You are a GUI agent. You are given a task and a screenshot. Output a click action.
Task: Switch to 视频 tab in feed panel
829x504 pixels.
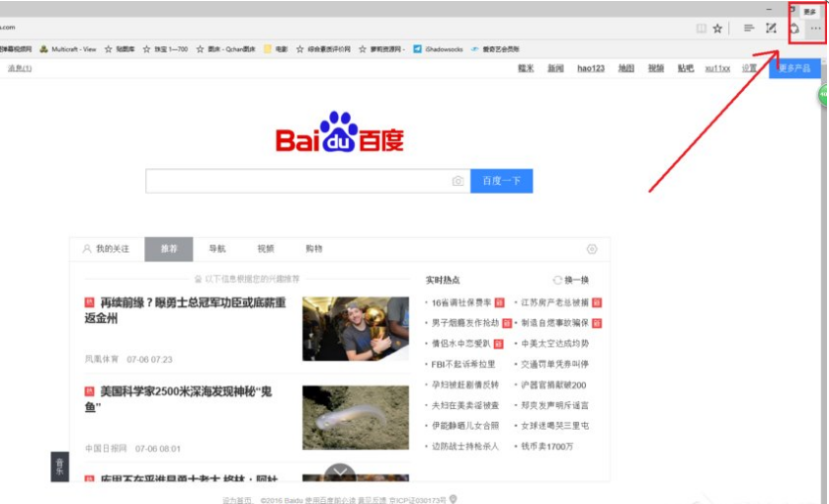pyautogui.click(x=266, y=249)
